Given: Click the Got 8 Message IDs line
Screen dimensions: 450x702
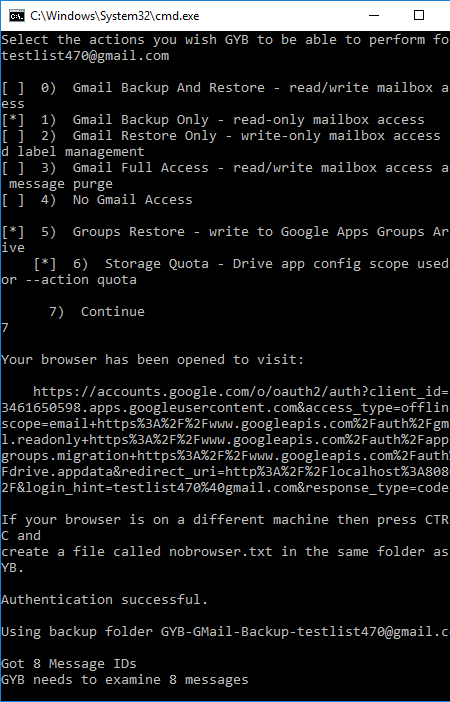Looking at the screenshot, I should pyautogui.click(x=69, y=663).
